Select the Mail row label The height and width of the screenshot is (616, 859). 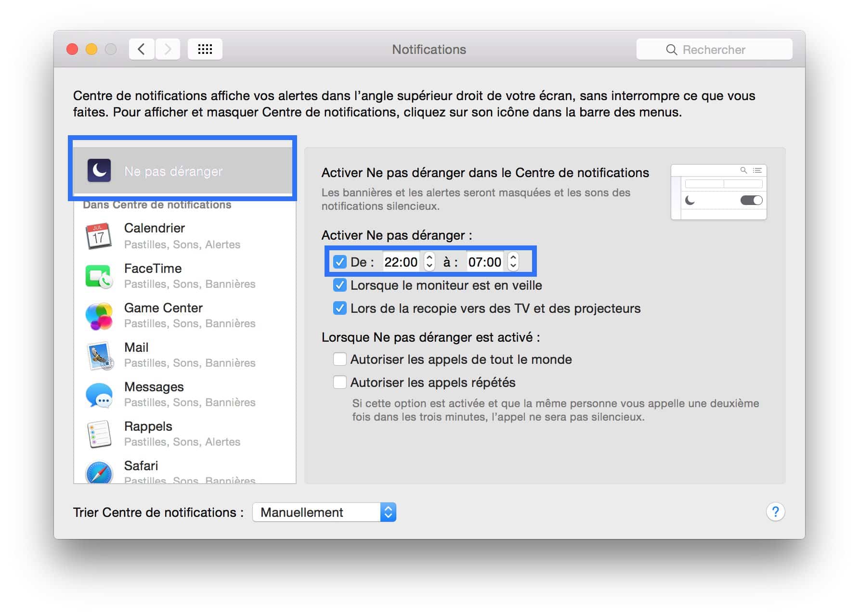click(136, 347)
